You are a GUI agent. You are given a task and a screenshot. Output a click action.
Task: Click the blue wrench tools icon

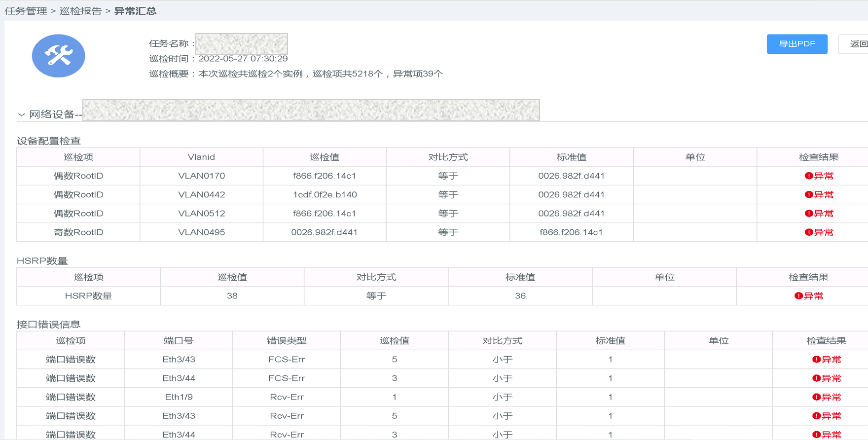click(58, 56)
